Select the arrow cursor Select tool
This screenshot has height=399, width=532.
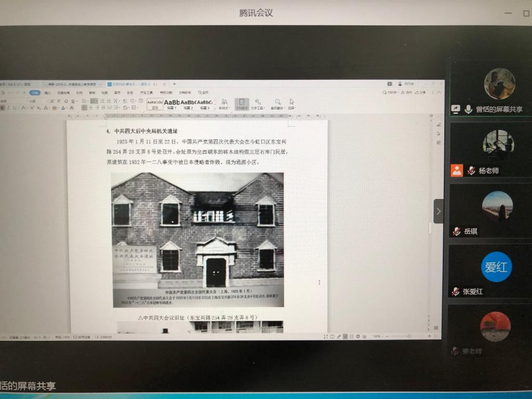coord(292,102)
